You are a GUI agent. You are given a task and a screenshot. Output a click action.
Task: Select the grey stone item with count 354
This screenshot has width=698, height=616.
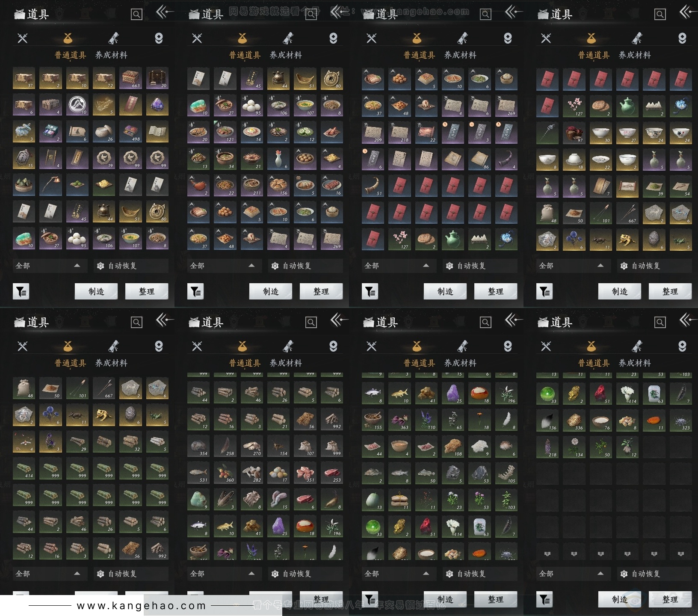click(198, 446)
